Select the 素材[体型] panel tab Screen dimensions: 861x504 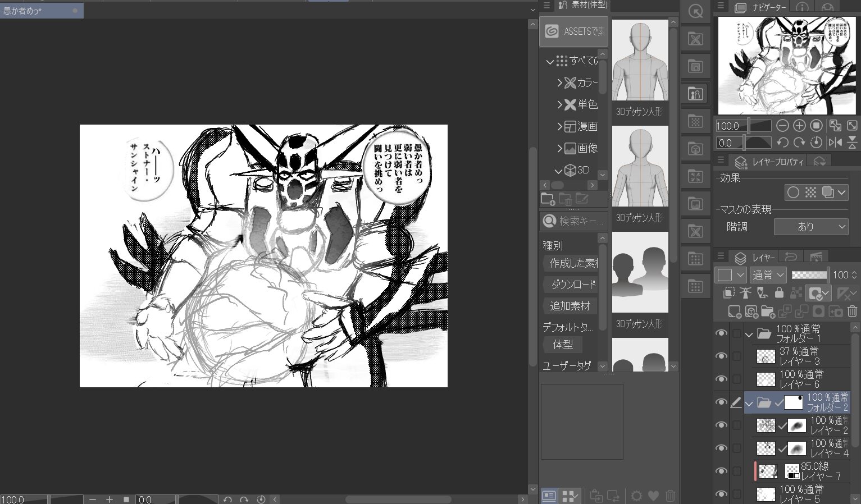pyautogui.click(x=582, y=6)
